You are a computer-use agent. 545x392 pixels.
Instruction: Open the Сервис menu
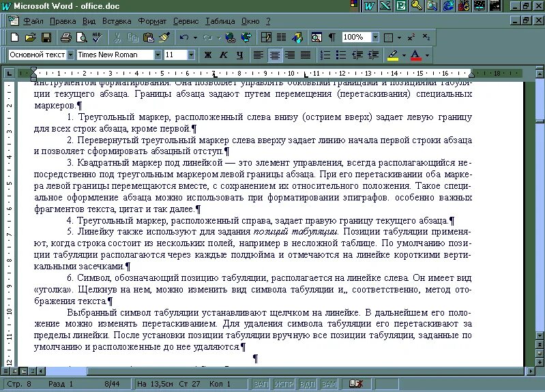point(186,21)
